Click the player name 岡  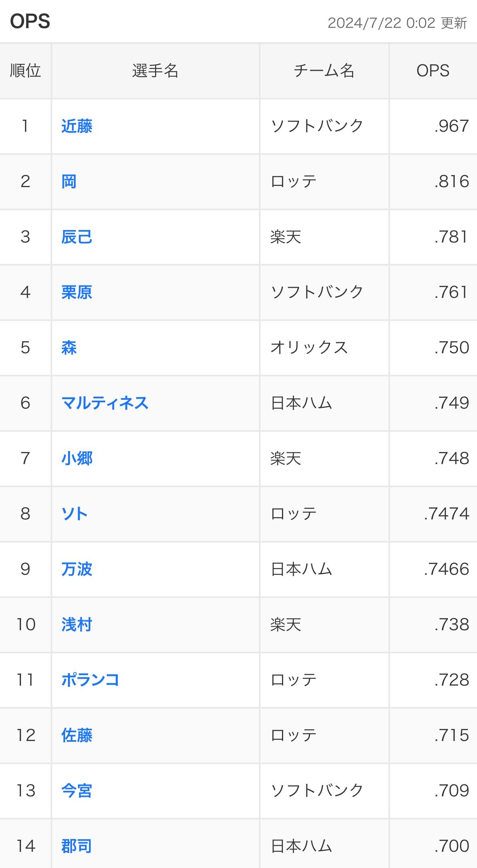tap(69, 182)
